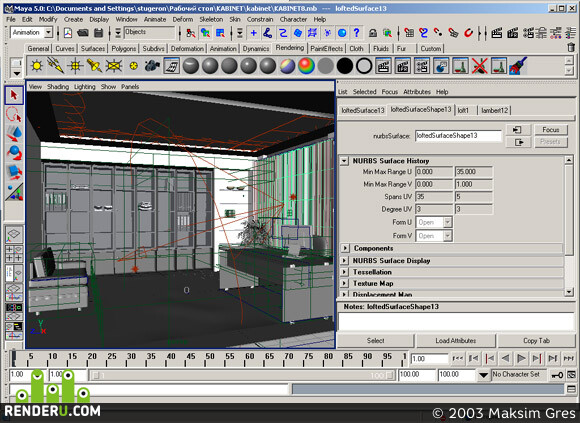The width and height of the screenshot is (580, 423).
Task: Create a point light sun icon
Action: (37, 66)
